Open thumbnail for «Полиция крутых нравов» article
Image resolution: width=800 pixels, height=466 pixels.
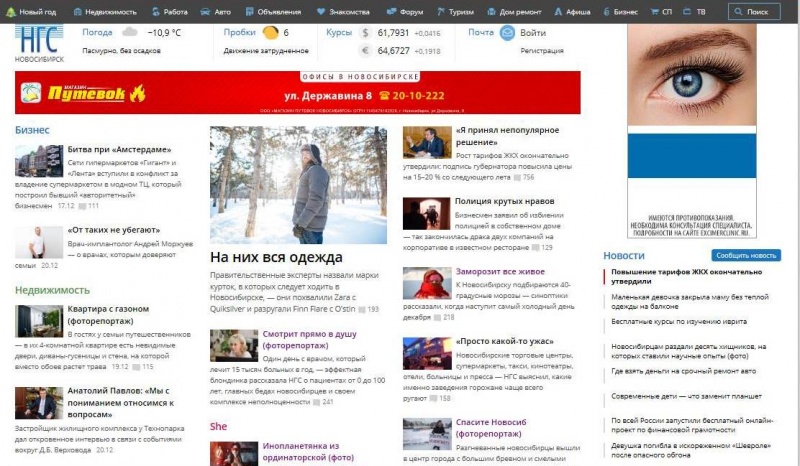pos(426,213)
